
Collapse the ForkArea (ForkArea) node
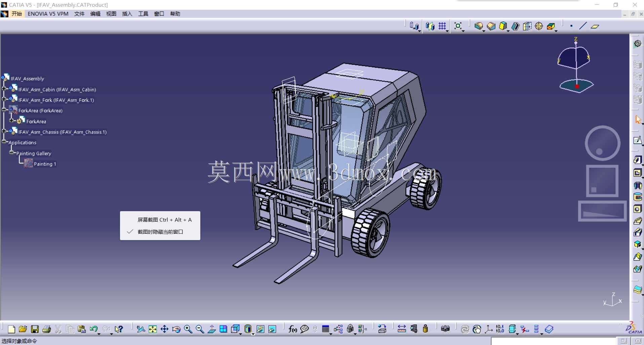tap(4, 110)
